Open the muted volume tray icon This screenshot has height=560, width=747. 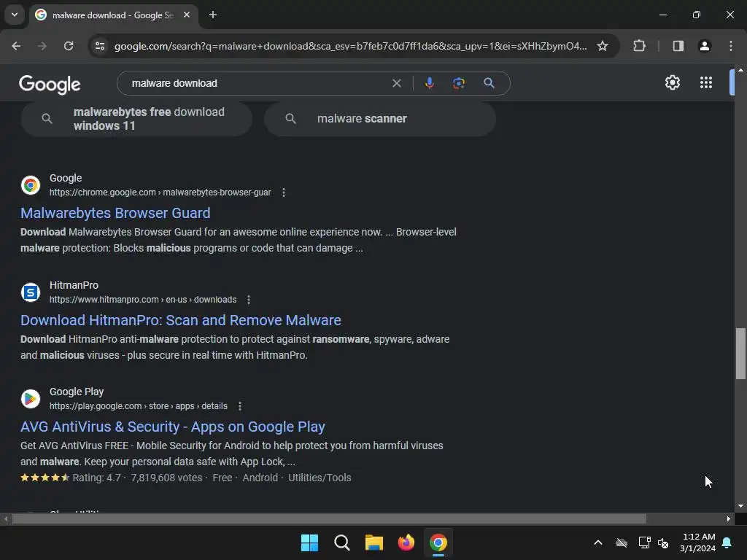tap(663, 542)
